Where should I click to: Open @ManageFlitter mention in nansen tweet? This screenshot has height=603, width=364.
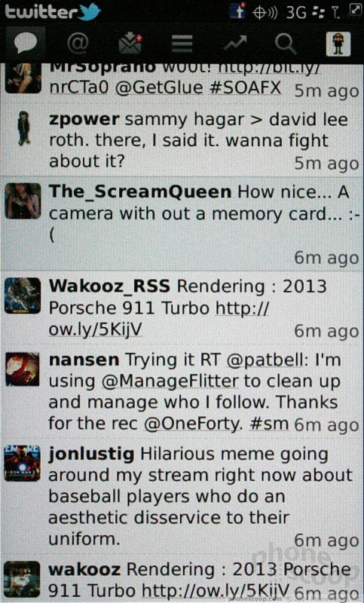click(x=170, y=381)
